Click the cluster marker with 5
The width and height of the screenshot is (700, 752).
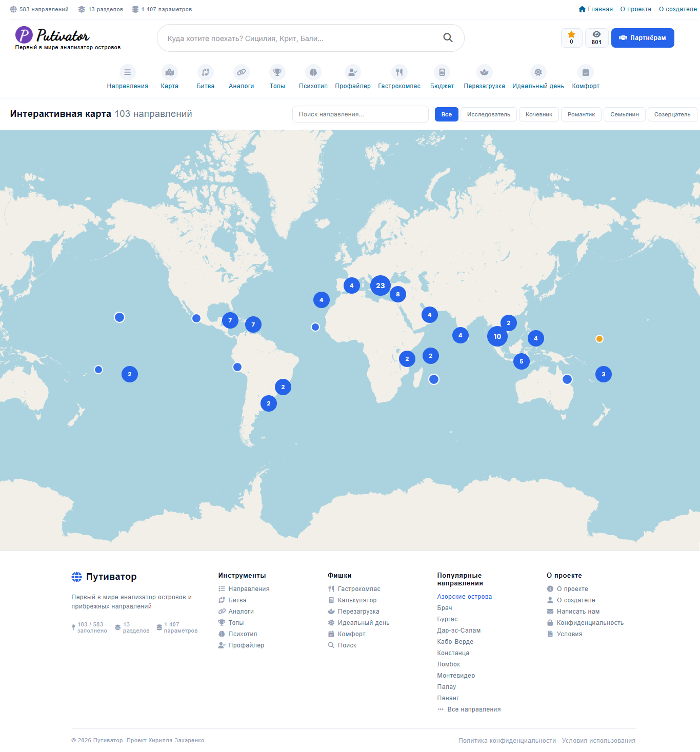[522, 361]
